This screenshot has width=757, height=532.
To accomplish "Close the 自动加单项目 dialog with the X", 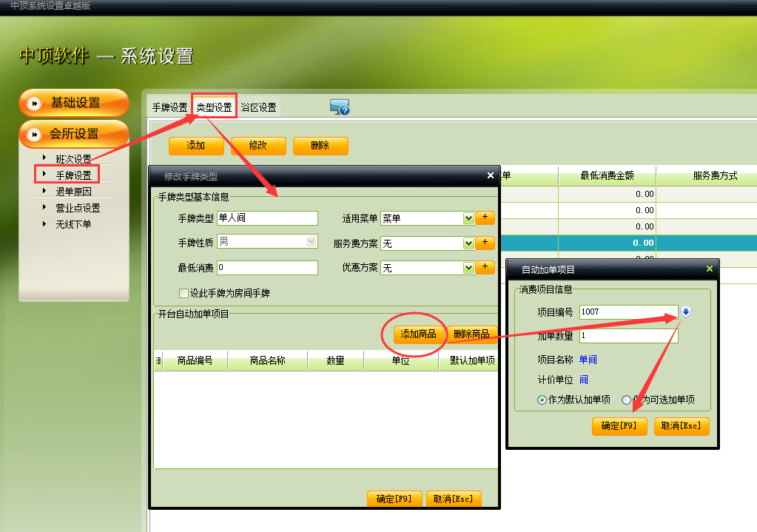I will 709,269.
